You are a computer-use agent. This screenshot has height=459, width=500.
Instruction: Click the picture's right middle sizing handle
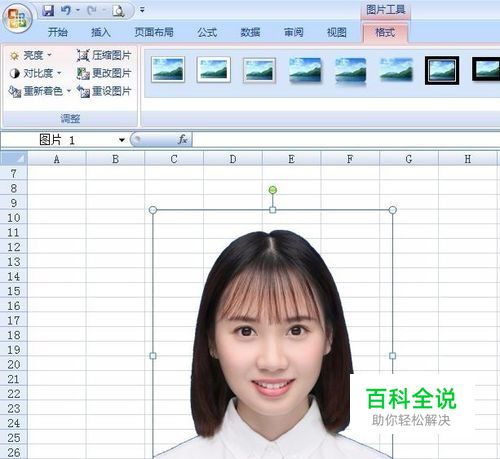pyautogui.click(x=393, y=356)
